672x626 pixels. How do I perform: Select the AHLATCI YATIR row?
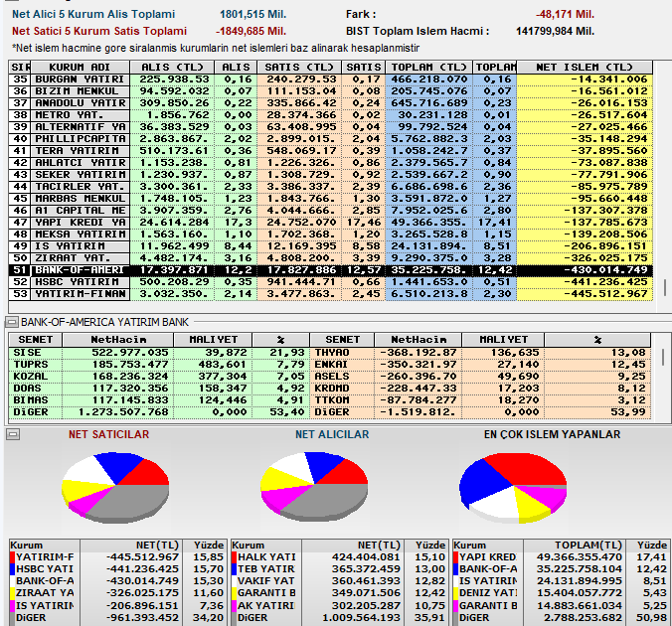330,163
